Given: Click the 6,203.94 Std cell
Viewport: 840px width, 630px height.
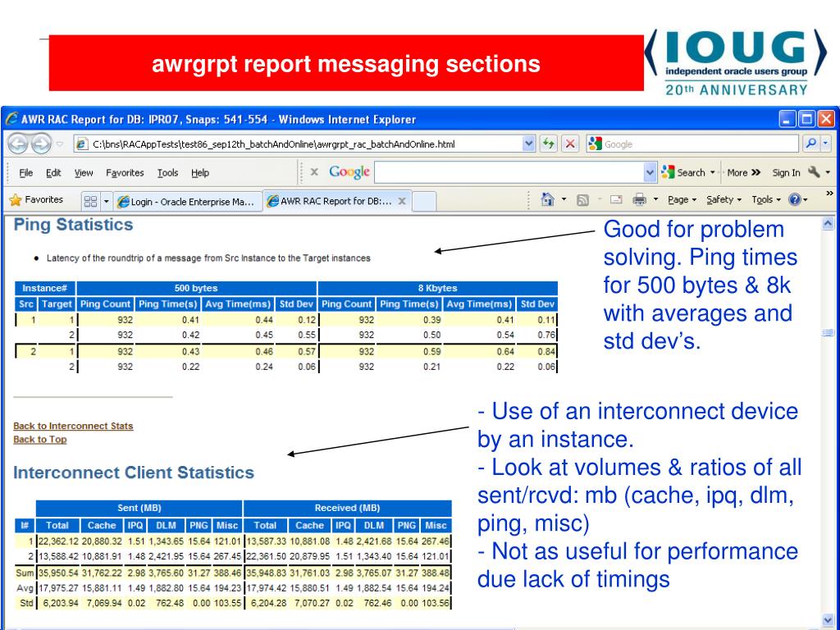Looking at the screenshot, I should [x=58, y=603].
